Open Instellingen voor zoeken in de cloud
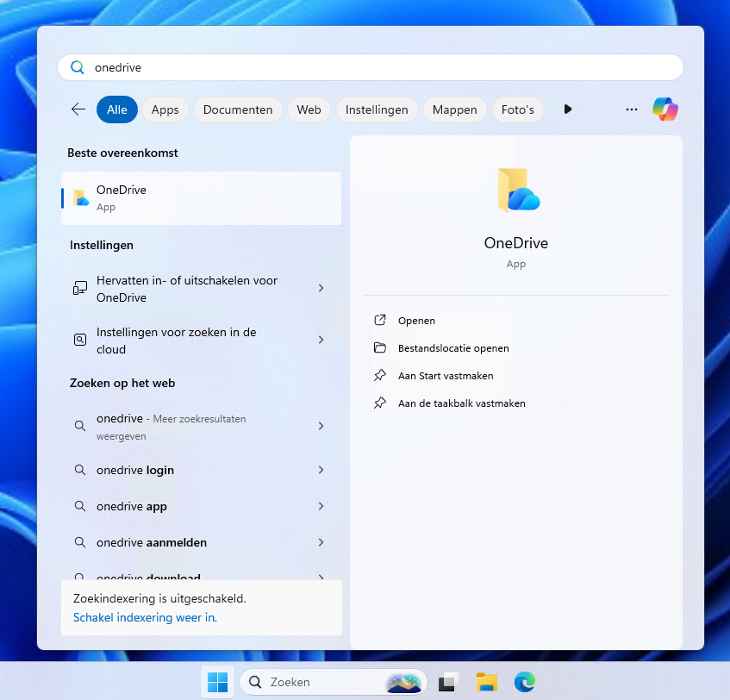 tap(201, 341)
